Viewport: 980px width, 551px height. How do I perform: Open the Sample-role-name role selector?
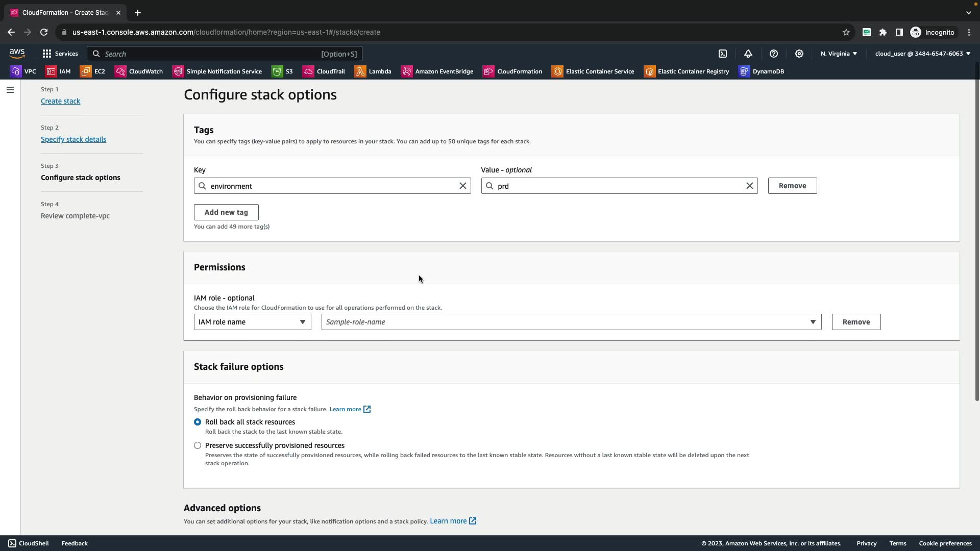click(571, 322)
